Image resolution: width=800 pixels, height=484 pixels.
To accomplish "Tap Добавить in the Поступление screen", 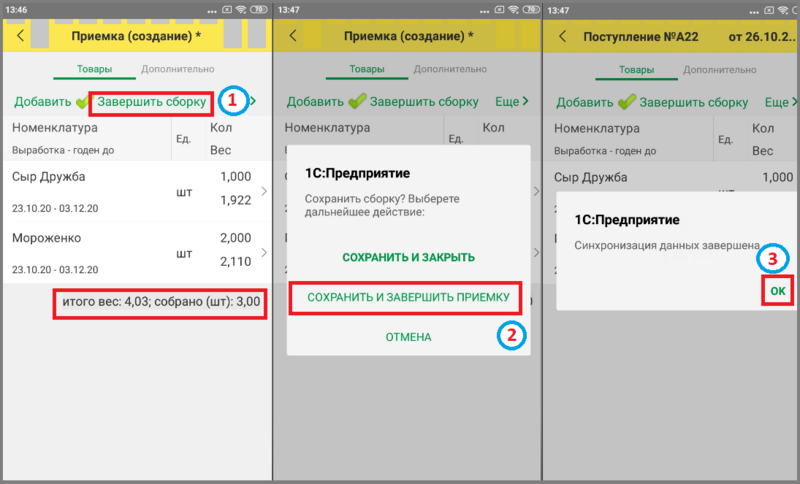I will [585, 103].
